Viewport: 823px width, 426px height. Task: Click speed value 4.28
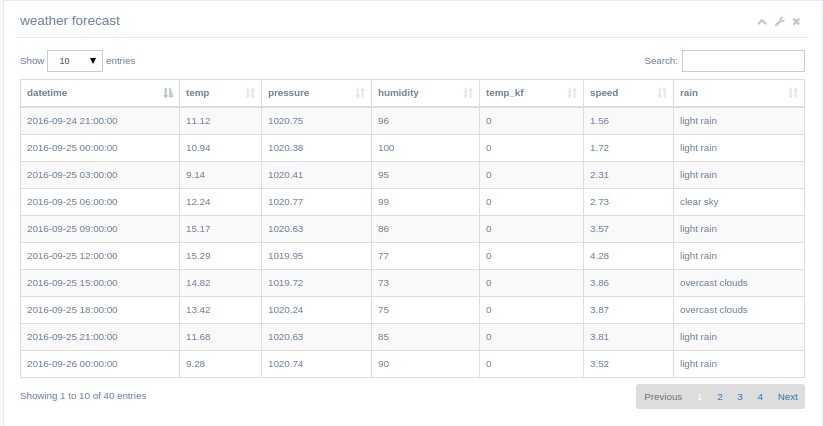click(x=599, y=256)
